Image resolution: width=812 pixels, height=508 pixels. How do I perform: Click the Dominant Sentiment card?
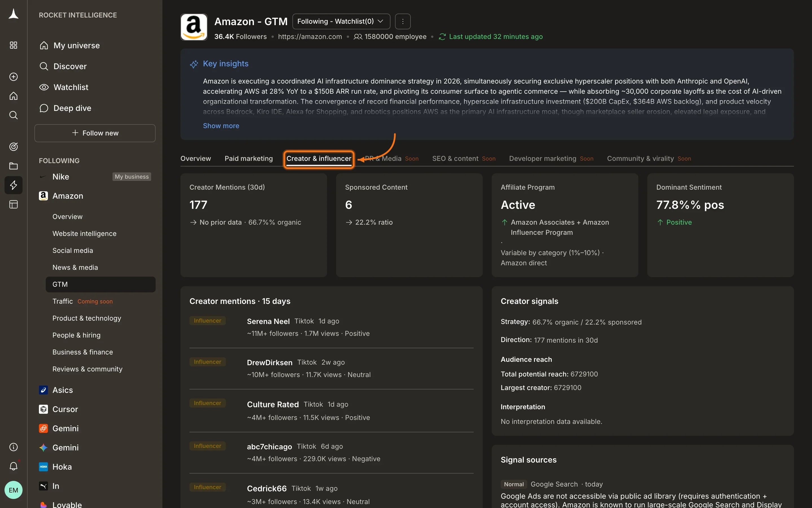click(x=720, y=225)
